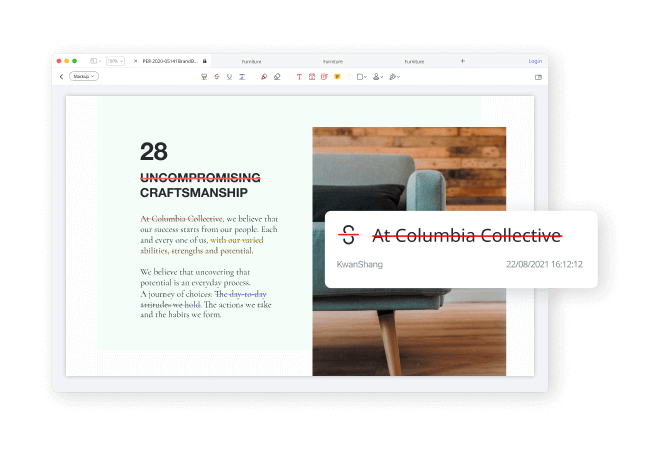Add a new tab with plus
This screenshot has width=645, height=450.
tap(462, 61)
